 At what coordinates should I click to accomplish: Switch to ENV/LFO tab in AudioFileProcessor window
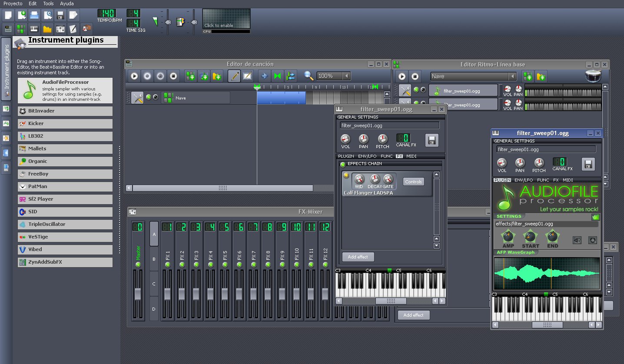[523, 180]
